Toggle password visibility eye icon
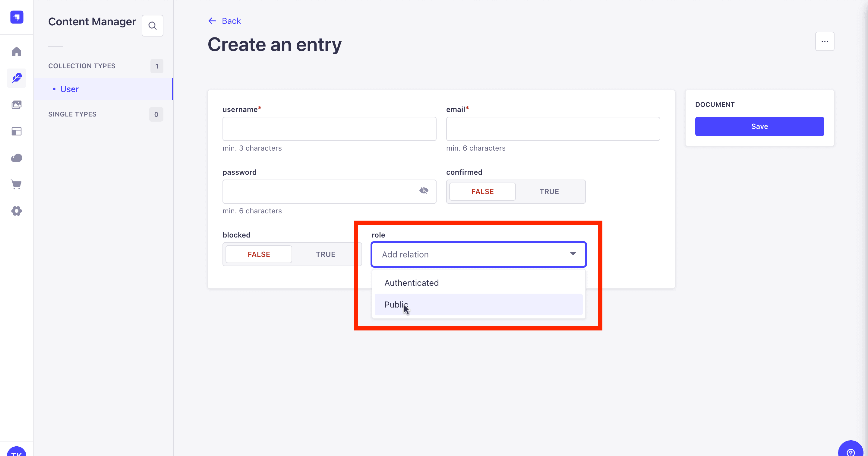The height and width of the screenshot is (456, 868). click(424, 191)
